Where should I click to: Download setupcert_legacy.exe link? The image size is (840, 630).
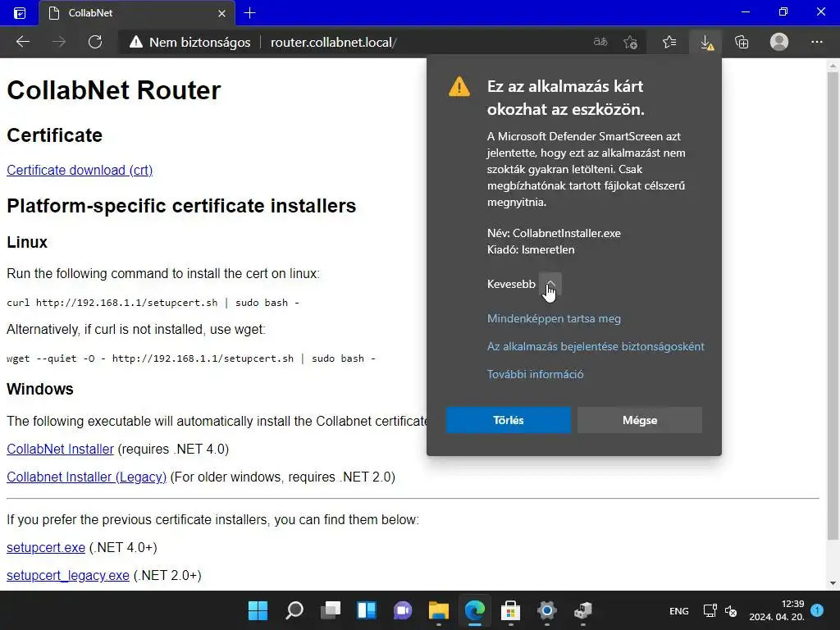click(x=68, y=575)
